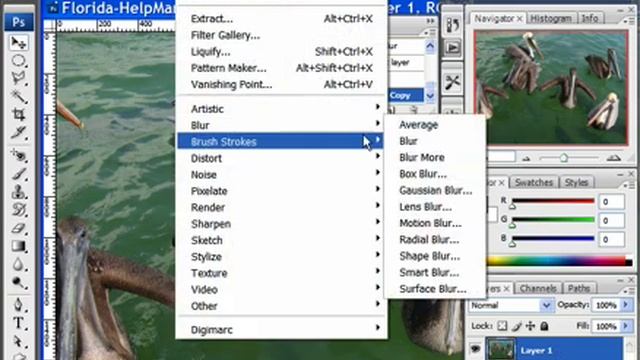Open the collapsed History panel icon

pyautogui.click(x=452, y=26)
